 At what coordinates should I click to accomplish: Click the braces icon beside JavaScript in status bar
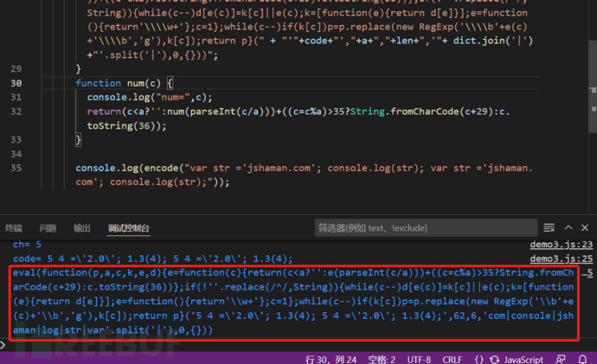(x=479, y=360)
